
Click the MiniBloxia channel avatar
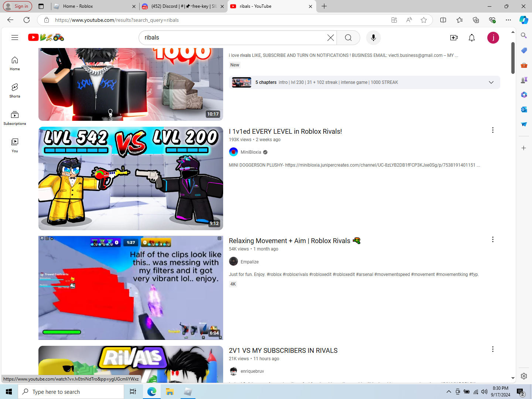point(233,152)
